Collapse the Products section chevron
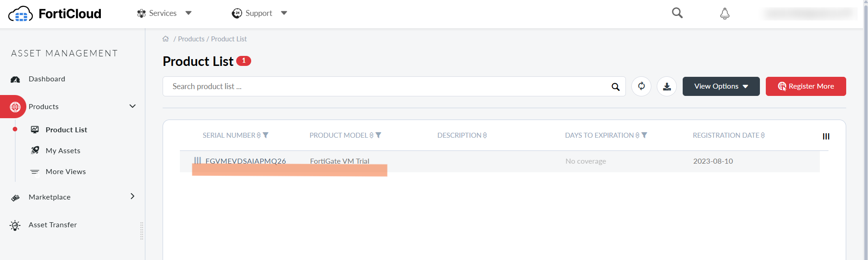This screenshot has height=260, width=868. (x=133, y=106)
